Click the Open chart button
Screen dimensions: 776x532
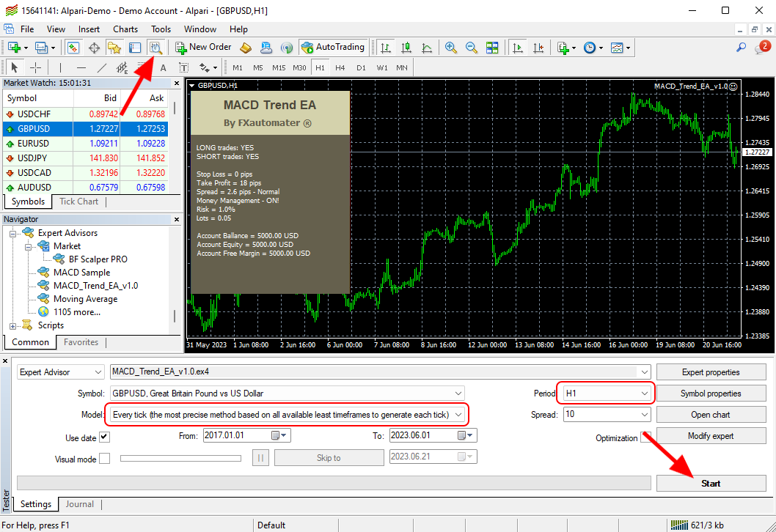[711, 415]
